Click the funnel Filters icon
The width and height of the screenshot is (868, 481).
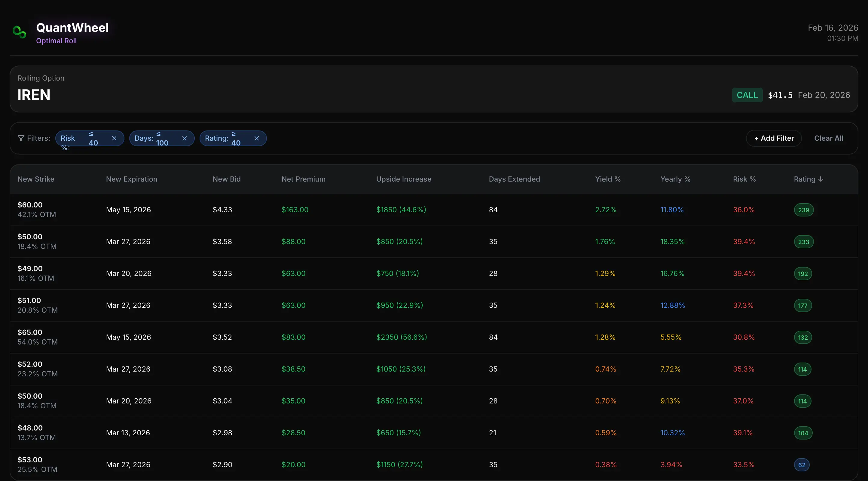coord(21,138)
